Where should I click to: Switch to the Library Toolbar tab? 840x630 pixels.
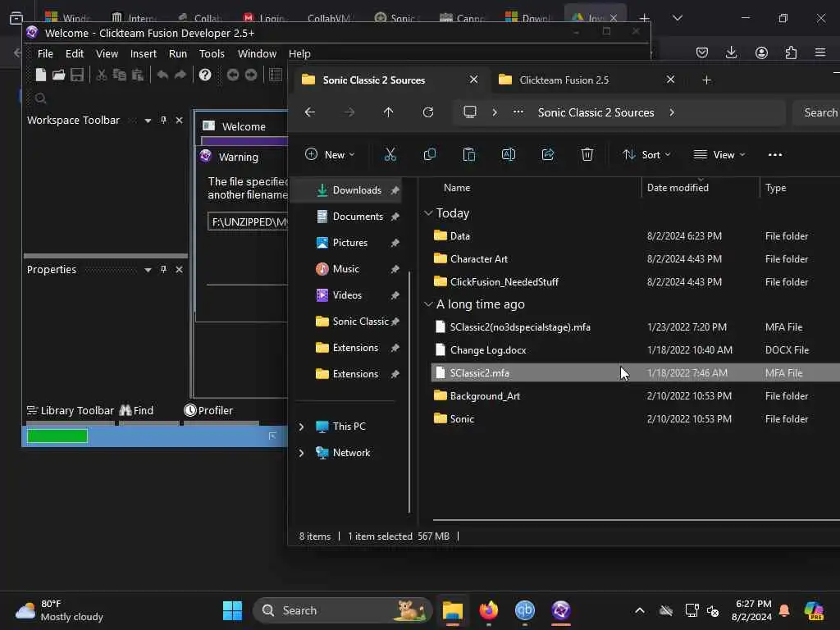(71, 410)
